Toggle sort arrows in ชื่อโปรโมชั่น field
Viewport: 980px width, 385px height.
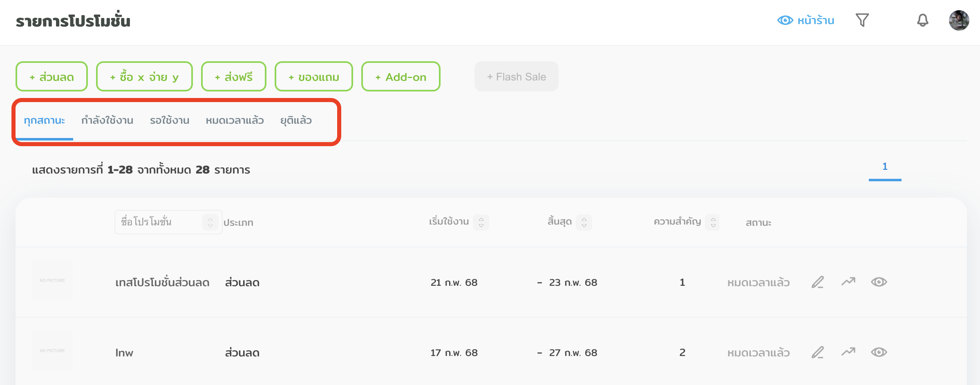coord(210,223)
